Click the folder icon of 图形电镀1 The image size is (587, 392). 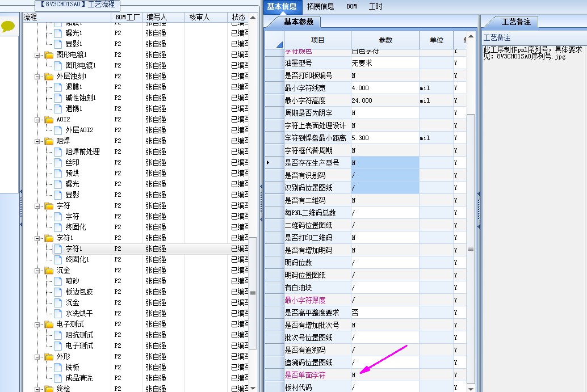(x=49, y=55)
